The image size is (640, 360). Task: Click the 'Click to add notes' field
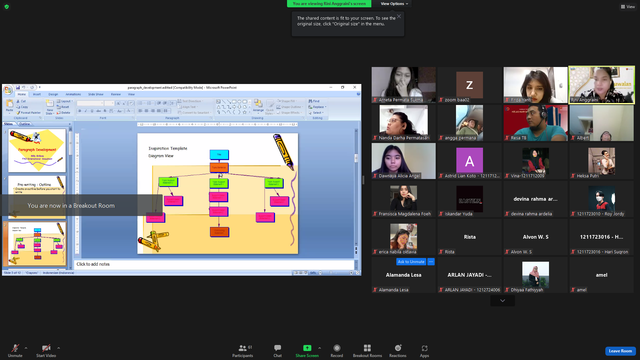pyautogui.click(x=215, y=264)
